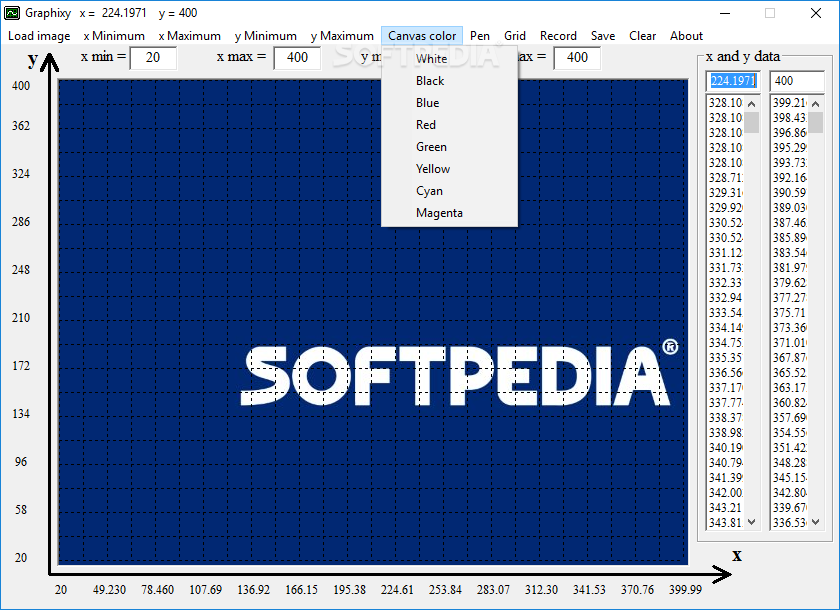The width and height of the screenshot is (840, 610).
Task: Click the y data list scrollbar thumb
Action: 815,122
